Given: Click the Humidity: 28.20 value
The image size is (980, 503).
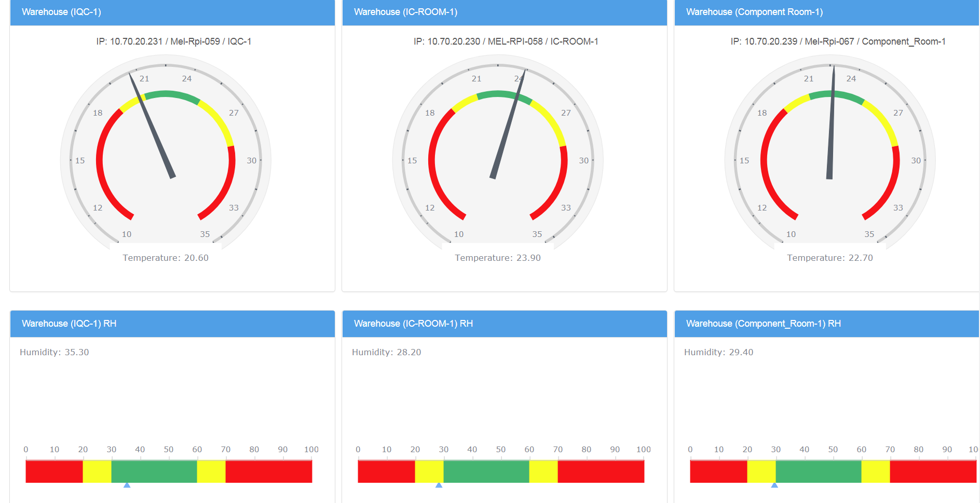Looking at the screenshot, I should (x=387, y=352).
